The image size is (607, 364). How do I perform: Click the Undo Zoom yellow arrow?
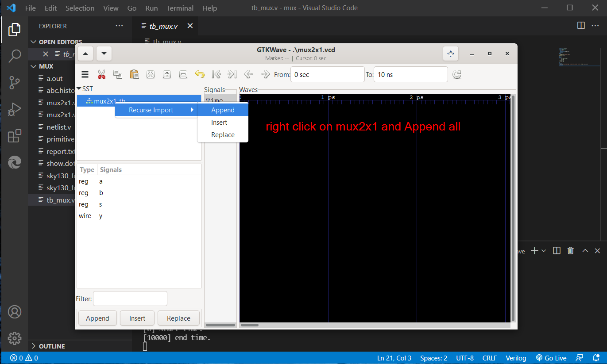(200, 74)
